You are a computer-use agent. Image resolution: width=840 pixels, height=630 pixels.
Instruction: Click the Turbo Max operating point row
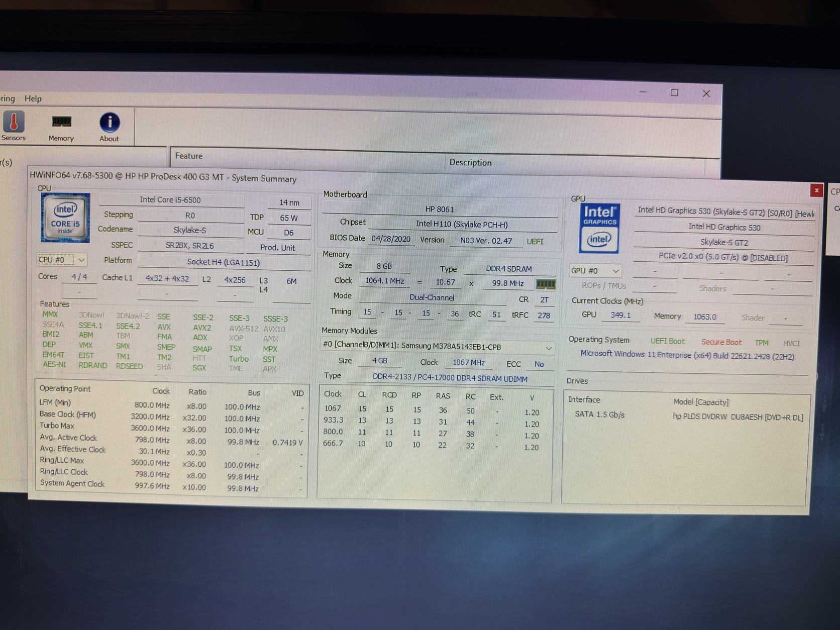172,428
